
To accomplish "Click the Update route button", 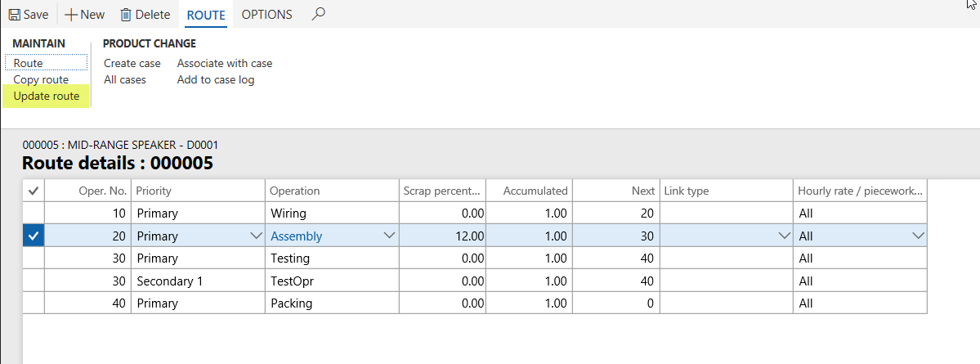I will click(47, 96).
